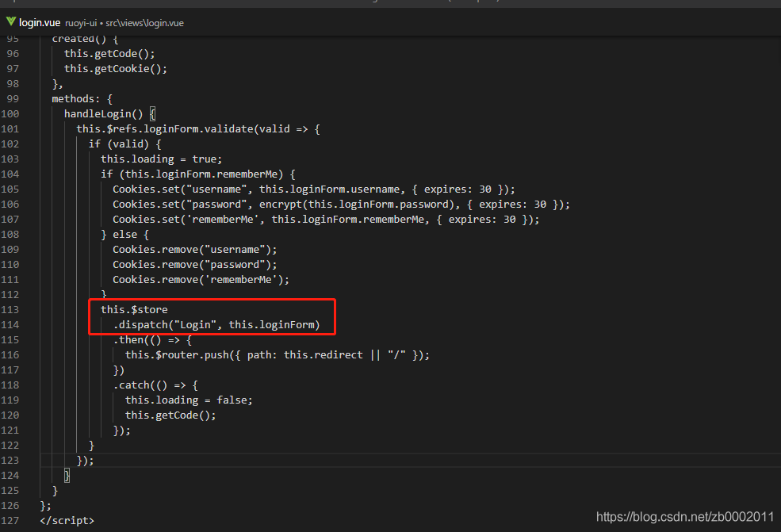This screenshot has height=532, width=781.
Task: Open the blog.csdn.net watermark link
Action: (684, 516)
